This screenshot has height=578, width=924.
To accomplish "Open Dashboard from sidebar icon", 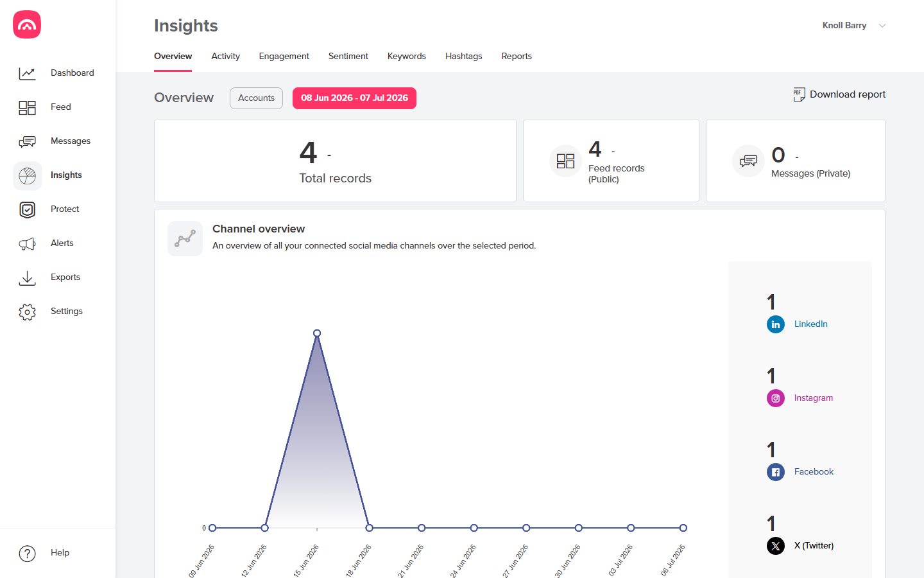I will point(27,73).
